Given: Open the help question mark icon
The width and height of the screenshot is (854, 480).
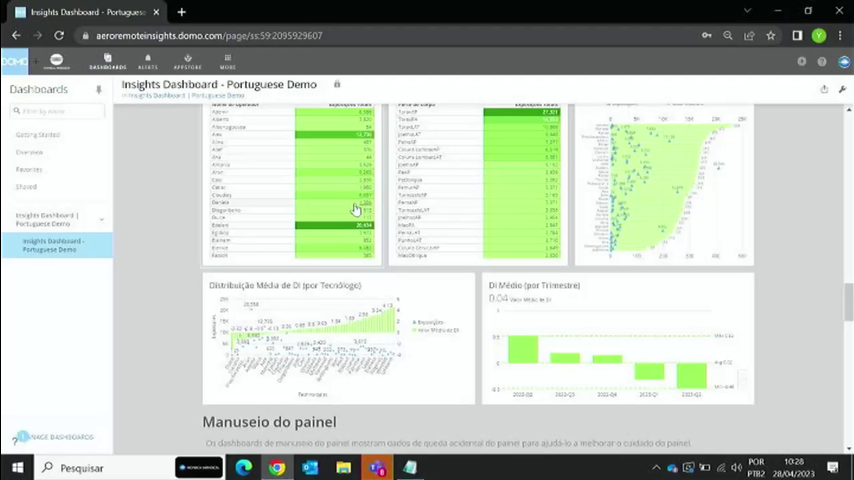Looking at the screenshot, I should 822,61.
